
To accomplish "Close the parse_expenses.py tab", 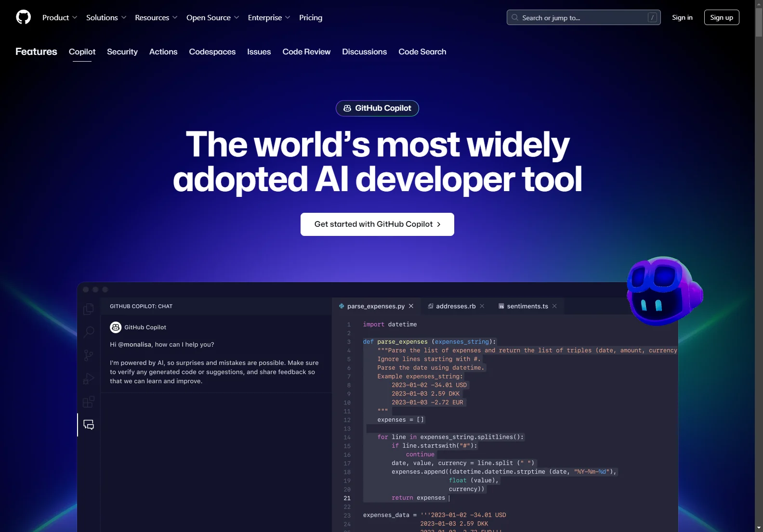I will pos(411,306).
